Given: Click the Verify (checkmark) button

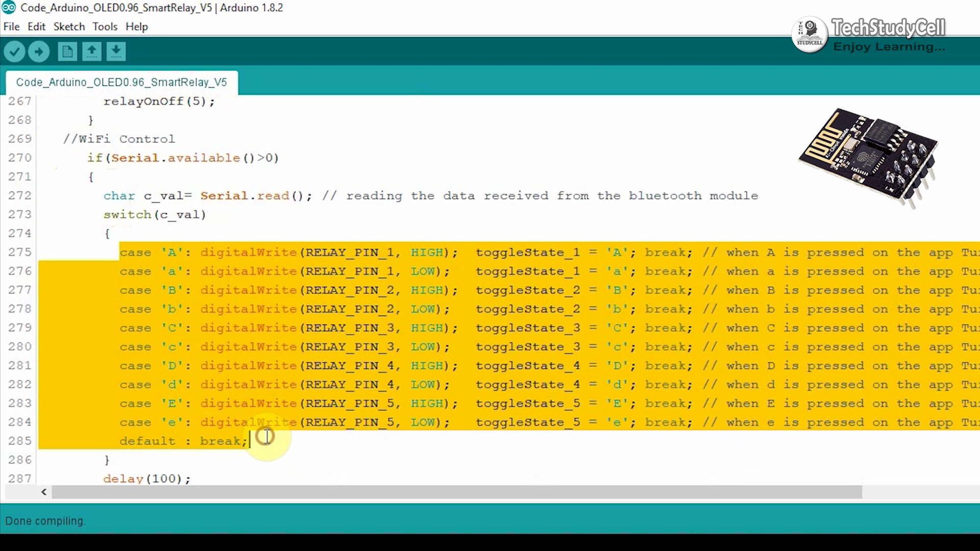Looking at the screenshot, I should [x=15, y=51].
